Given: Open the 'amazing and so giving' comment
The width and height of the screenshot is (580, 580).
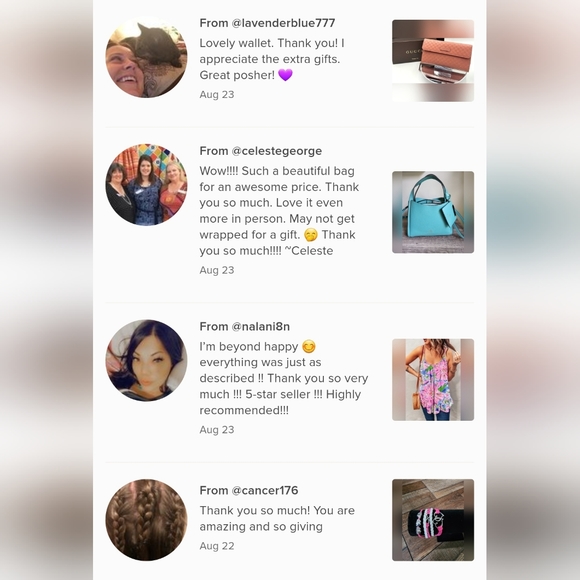Looking at the screenshot, I should point(277,519).
